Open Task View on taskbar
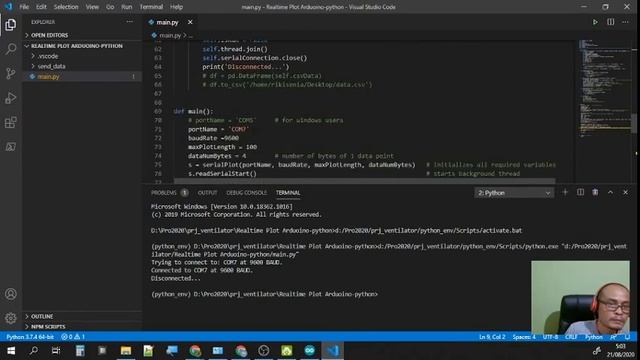The width and height of the screenshot is (640, 360). pos(56,351)
